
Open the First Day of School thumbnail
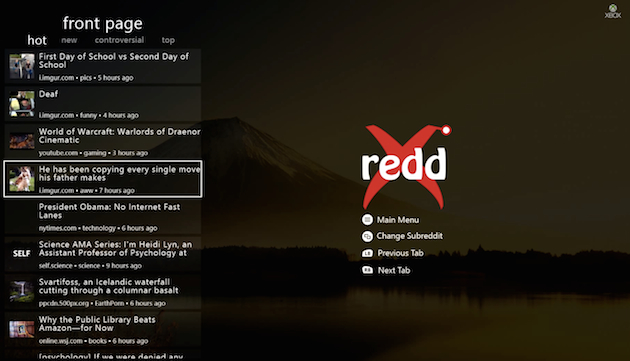point(22,66)
